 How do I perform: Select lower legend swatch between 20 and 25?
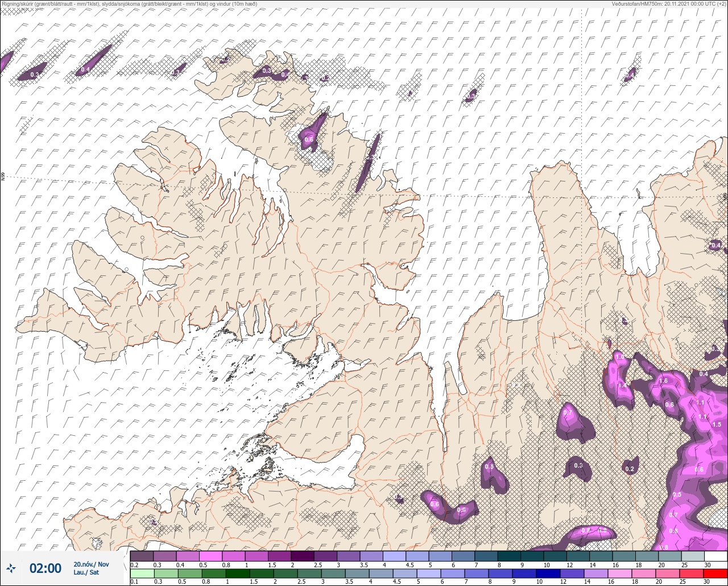(x=669, y=573)
